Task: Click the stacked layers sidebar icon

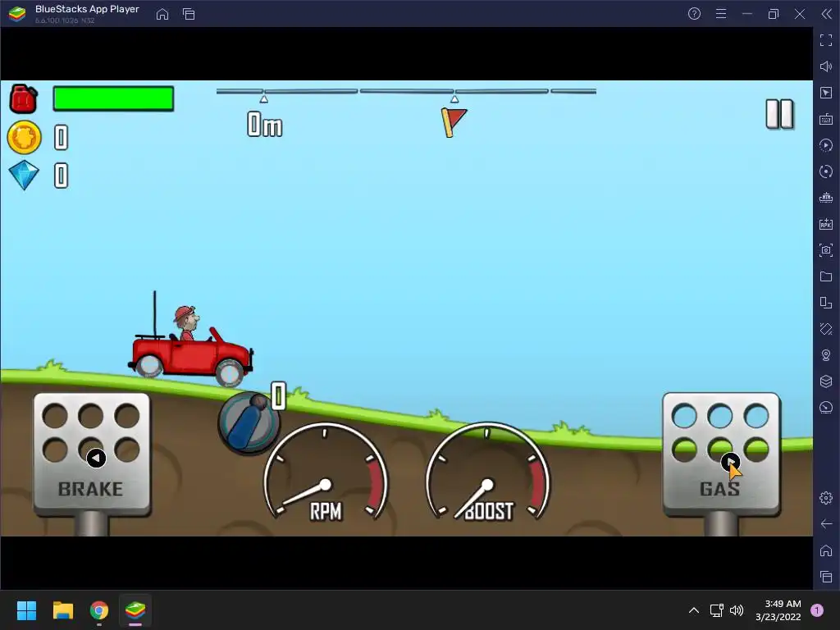Action: (x=826, y=381)
